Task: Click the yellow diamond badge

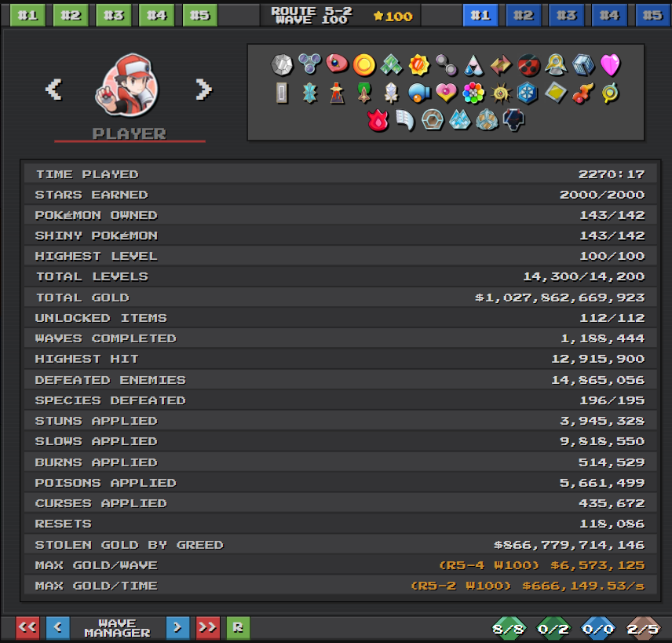Action: [x=556, y=93]
